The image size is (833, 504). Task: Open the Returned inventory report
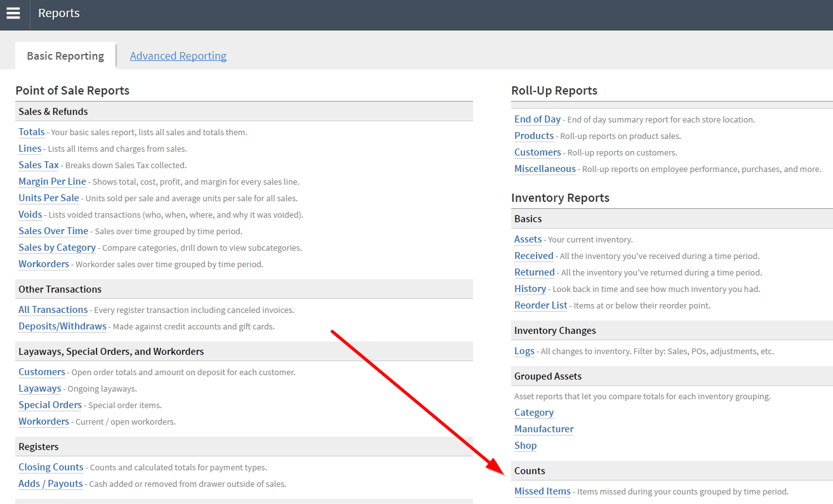tap(535, 272)
